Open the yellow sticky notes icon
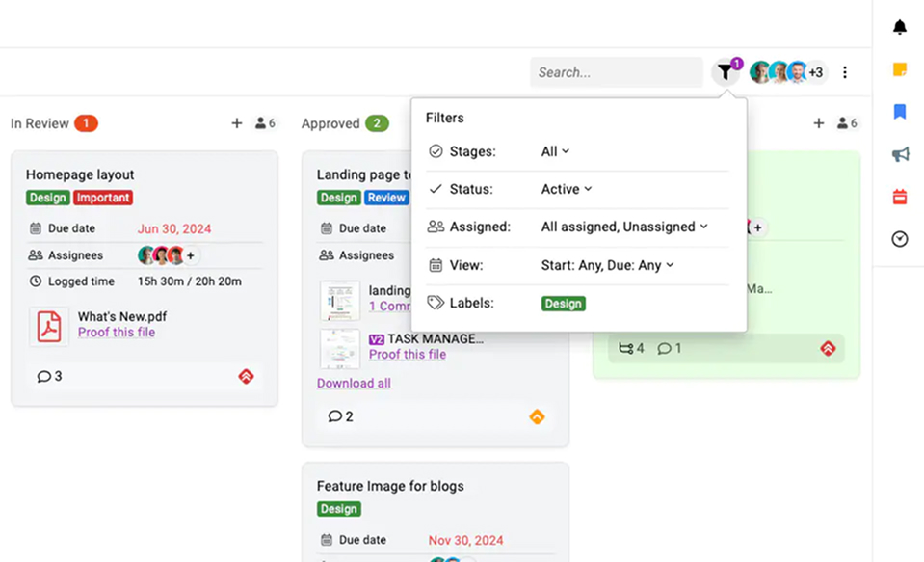 coord(899,69)
